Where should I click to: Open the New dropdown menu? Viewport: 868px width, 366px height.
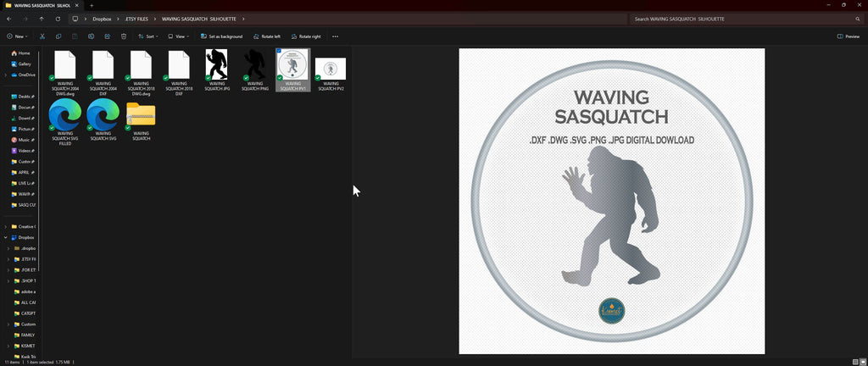coord(16,36)
